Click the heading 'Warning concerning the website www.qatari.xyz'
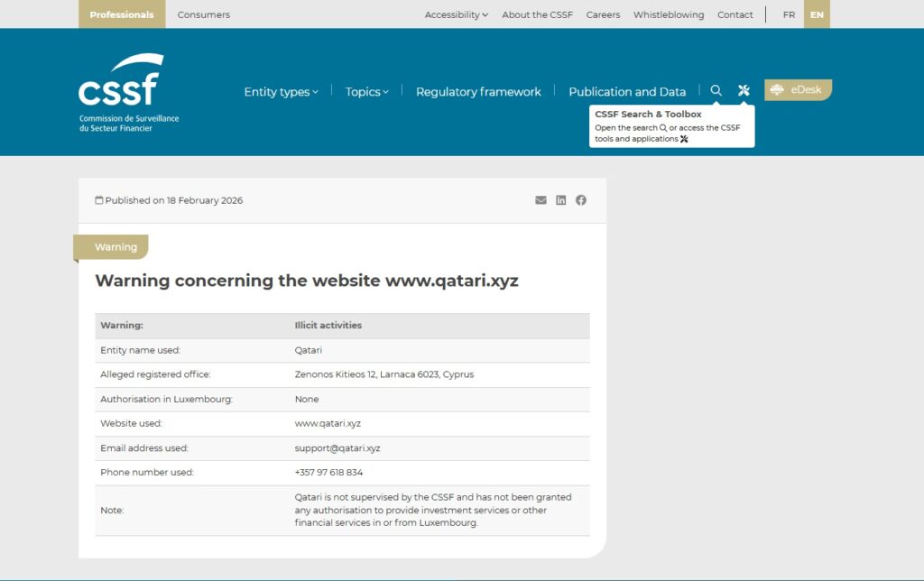This screenshot has height=581, width=924. [307, 281]
